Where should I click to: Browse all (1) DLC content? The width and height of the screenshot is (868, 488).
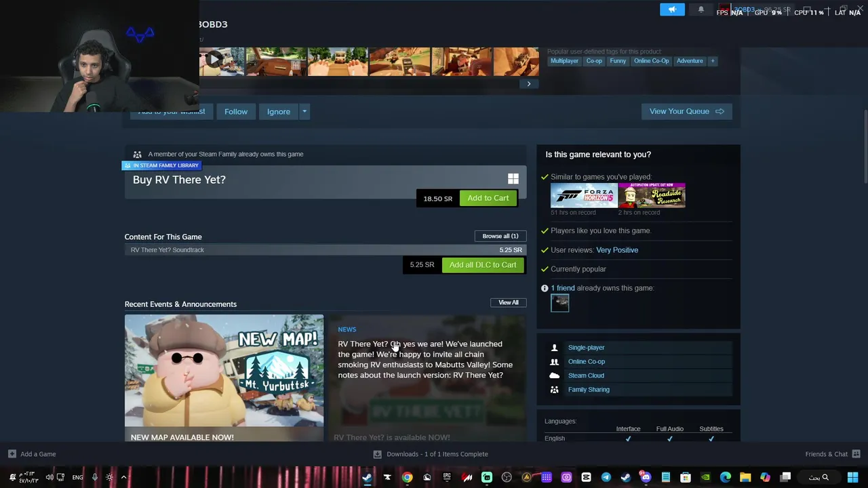pos(500,236)
